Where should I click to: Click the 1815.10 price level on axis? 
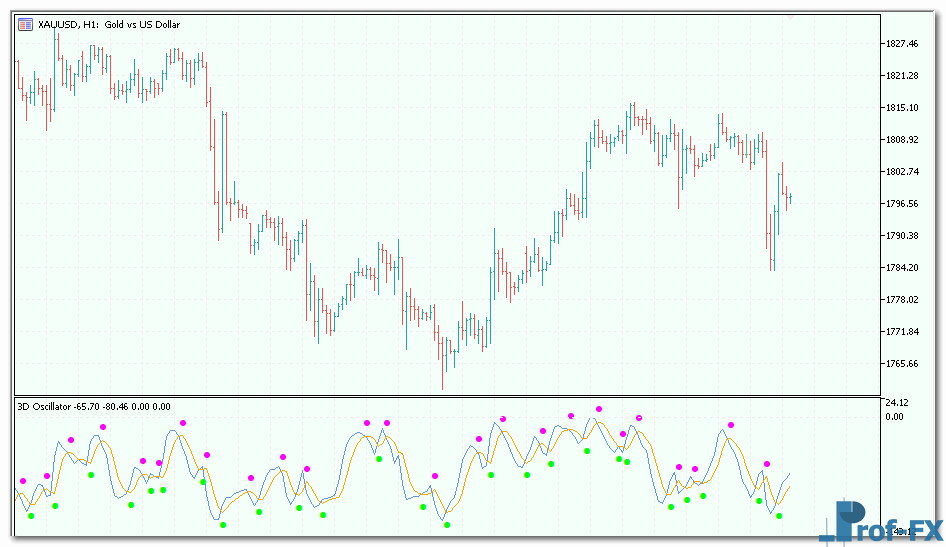click(x=901, y=108)
